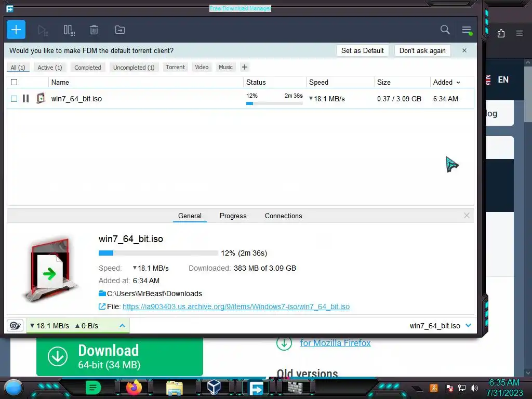Image resolution: width=532 pixels, height=399 pixels.
Task: Tick the select all downloads header checkbox
Action: tap(14, 82)
